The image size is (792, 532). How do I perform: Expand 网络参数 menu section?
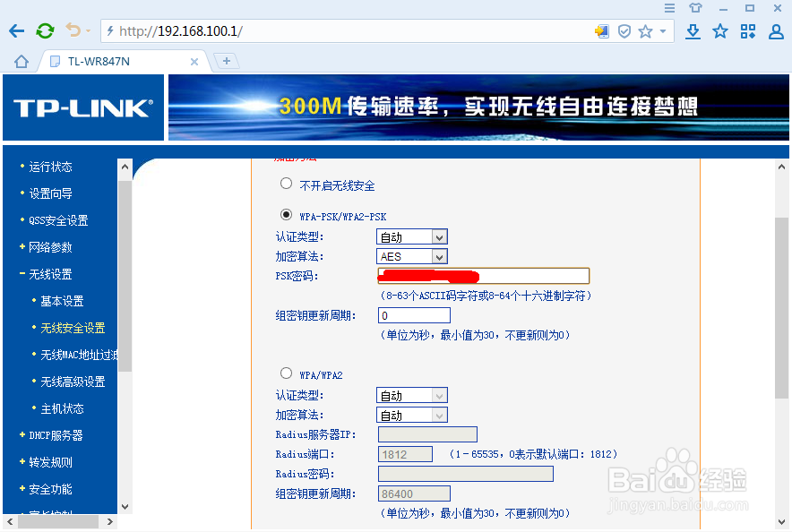click(x=50, y=247)
